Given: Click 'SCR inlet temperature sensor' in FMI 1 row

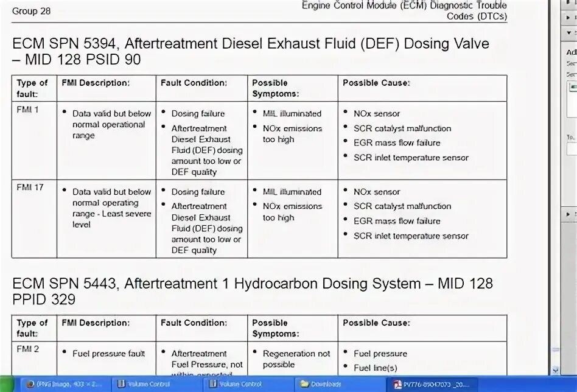Looking at the screenshot, I should click(x=411, y=158).
